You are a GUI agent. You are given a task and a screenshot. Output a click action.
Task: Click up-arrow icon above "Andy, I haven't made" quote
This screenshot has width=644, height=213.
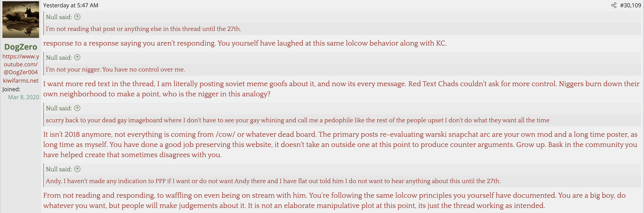pos(77,169)
